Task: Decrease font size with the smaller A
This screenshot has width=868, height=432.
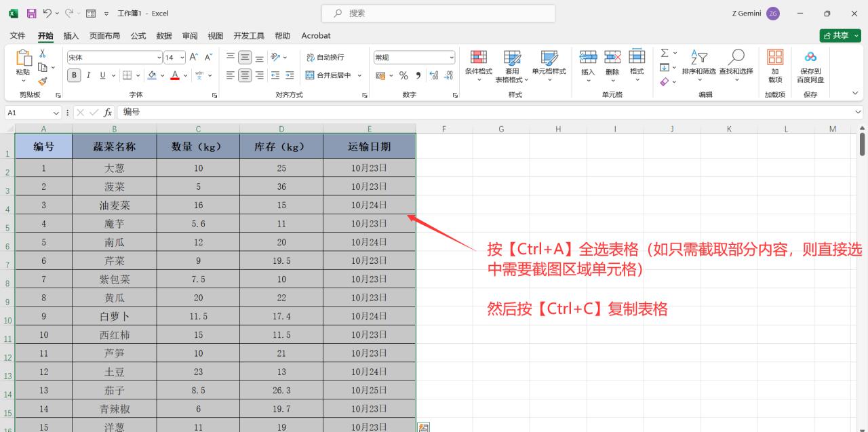Action: point(209,58)
